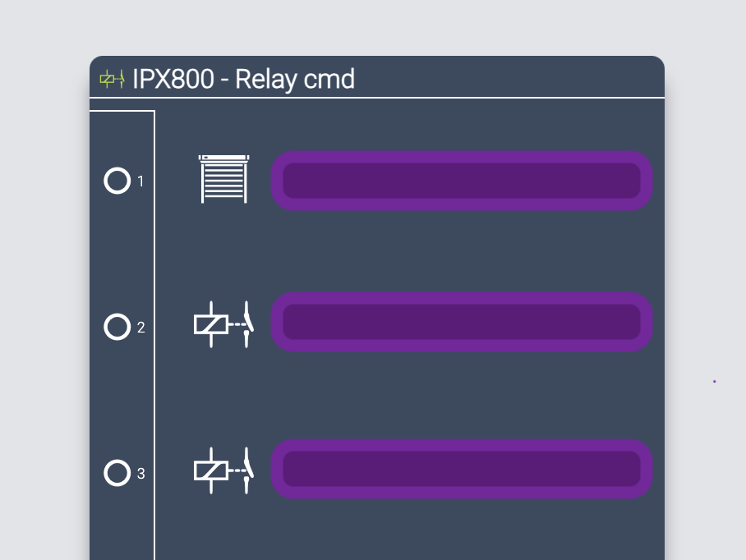Select the circle connector for input 2

[x=117, y=327]
